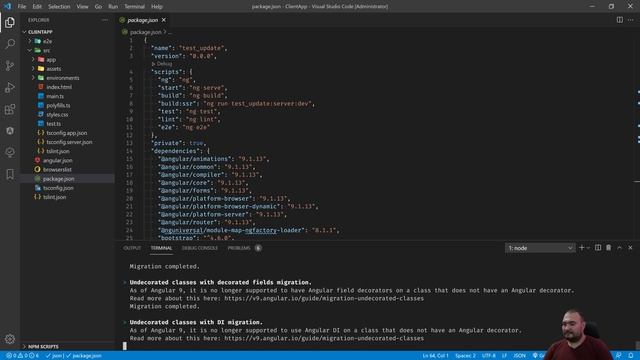Open editor more actions menu
640x360 pixels.
[631, 20]
